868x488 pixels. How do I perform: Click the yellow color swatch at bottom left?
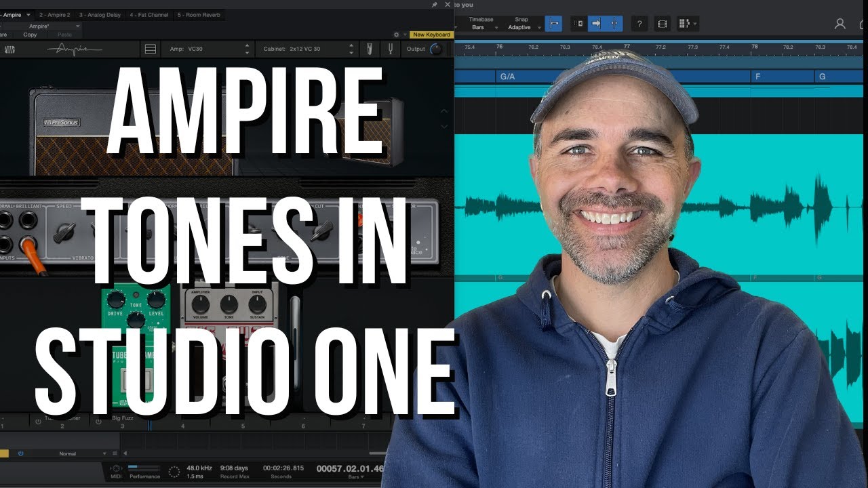click(x=4, y=453)
